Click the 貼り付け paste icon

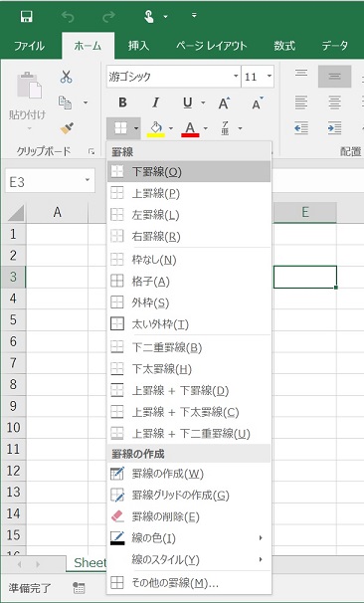(28, 85)
